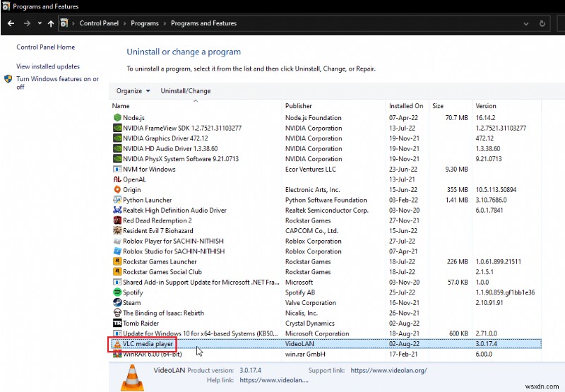Open Control Panel Home link

(46, 47)
